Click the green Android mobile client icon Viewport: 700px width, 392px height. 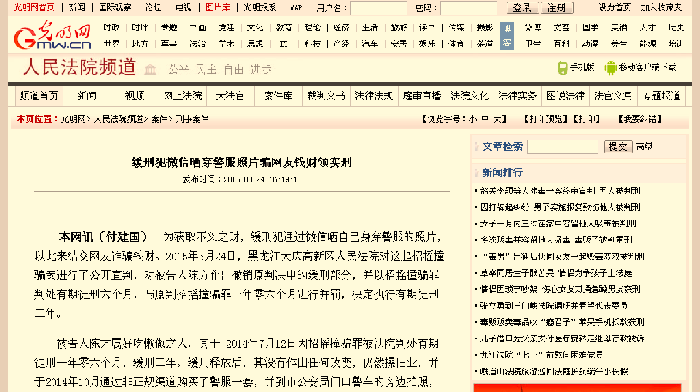610,68
